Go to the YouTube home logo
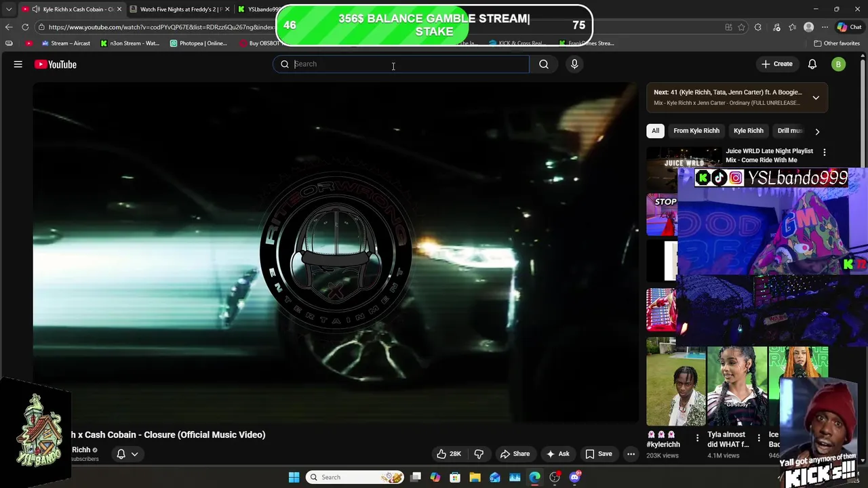Screen dimensions: 868x488 click(x=56, y=64)
